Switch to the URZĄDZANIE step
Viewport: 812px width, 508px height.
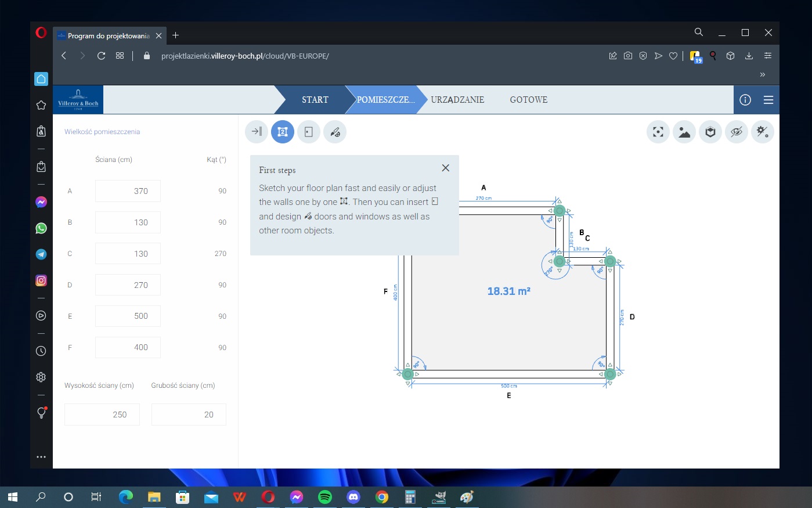457,100
